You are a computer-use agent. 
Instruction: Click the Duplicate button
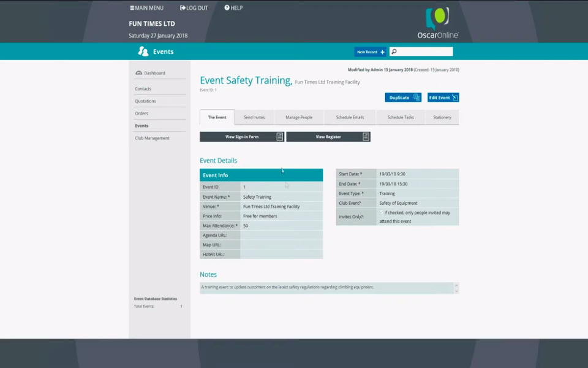(x=403, y=98)
